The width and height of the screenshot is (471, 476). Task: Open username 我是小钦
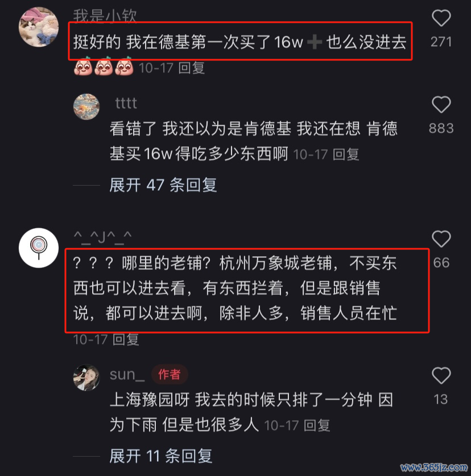coord(105,15)
